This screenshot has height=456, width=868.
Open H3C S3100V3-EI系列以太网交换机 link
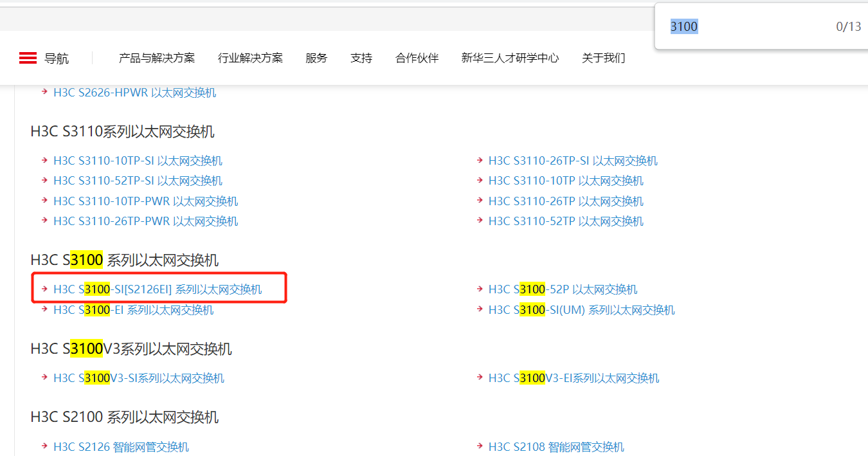click(x=574, y=378)
